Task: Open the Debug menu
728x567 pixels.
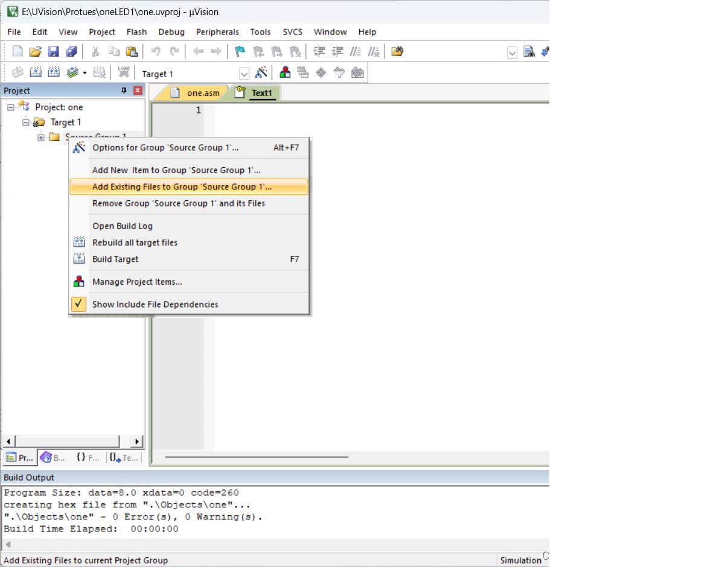Action: (x=171, y=32)
